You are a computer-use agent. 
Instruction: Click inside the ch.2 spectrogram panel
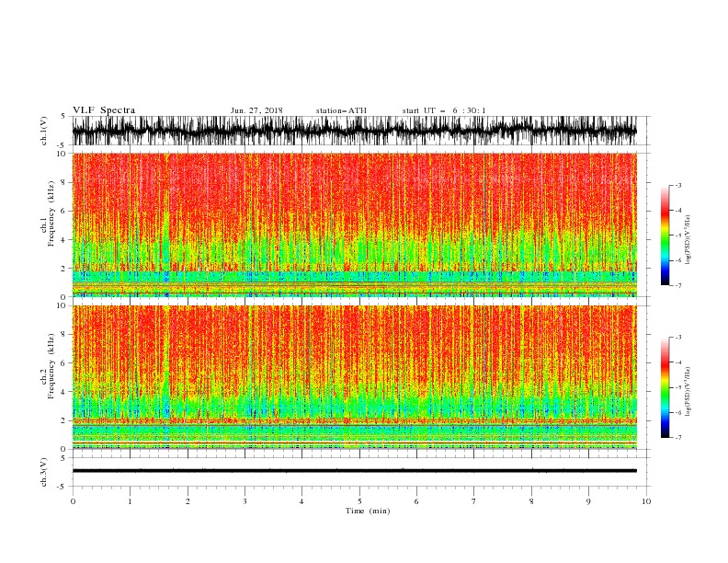pos(354,377)
